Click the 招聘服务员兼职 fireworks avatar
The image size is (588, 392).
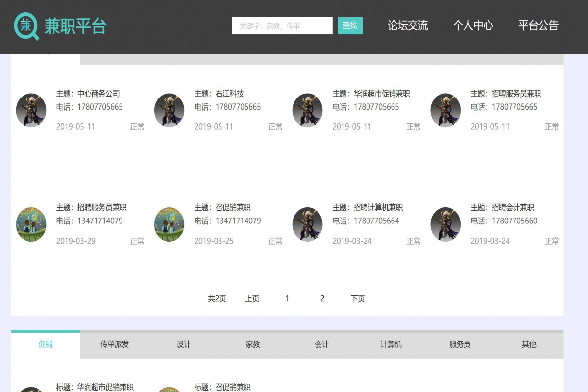click(30, 224)
